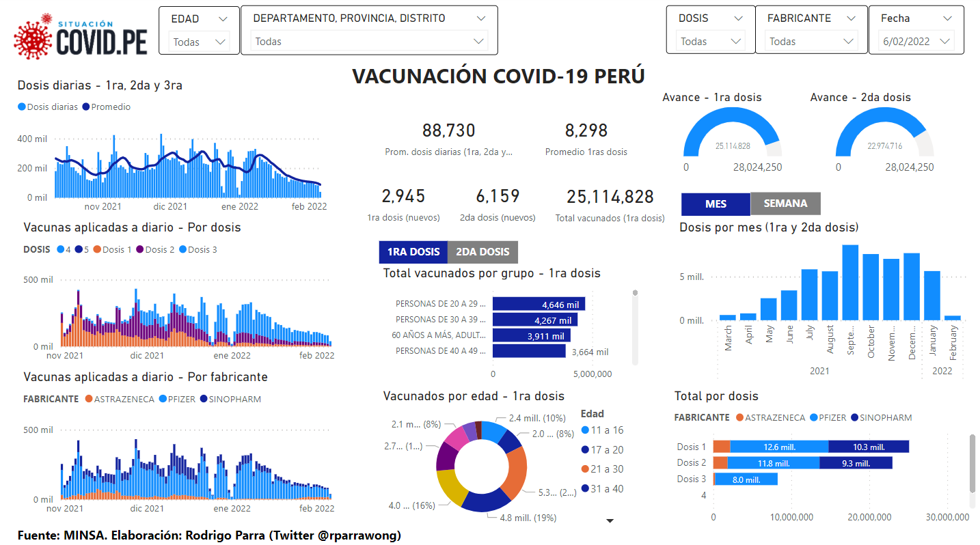Open the FABRICANTE slicer header chevron
980x545 pixels.
point(851,18)
